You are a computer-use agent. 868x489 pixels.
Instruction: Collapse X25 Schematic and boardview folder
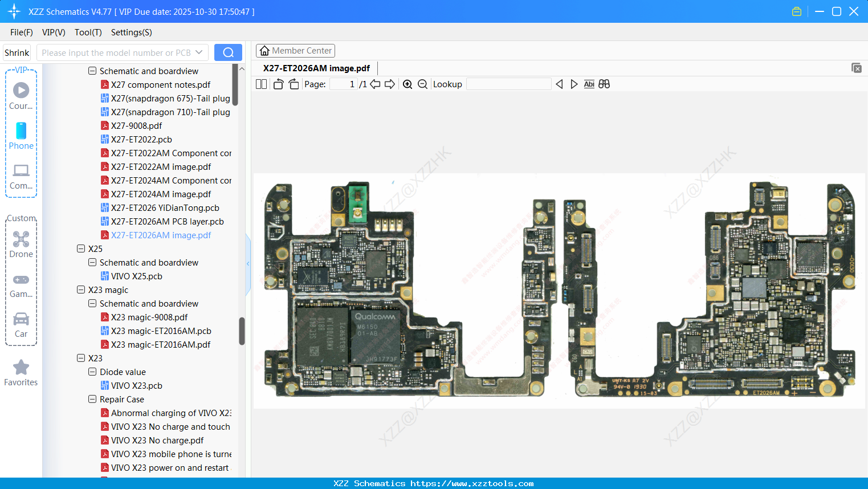point(92,263)
